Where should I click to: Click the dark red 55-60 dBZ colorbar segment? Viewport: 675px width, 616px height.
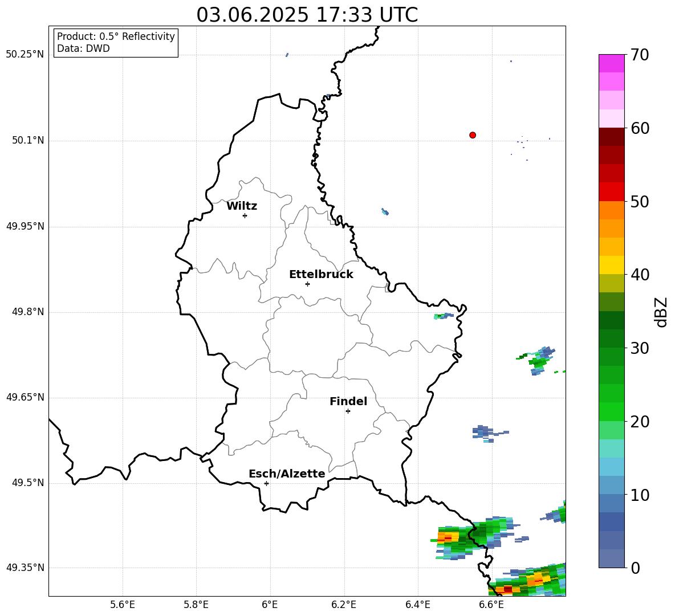611,146
